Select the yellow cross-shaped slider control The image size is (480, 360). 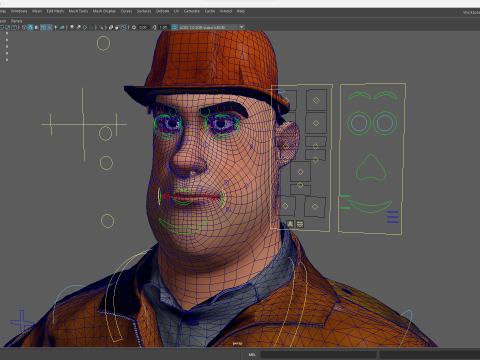click(84, 124)
